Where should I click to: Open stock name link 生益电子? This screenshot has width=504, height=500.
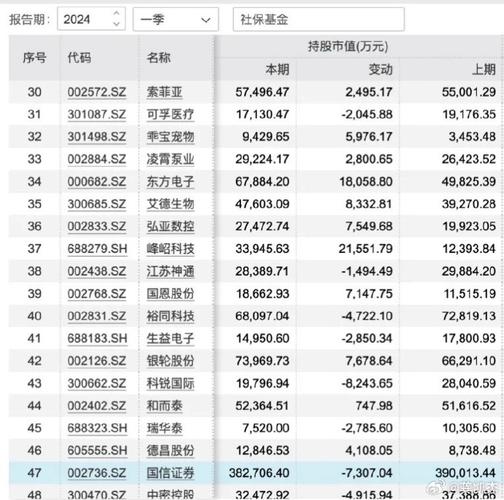170,338
